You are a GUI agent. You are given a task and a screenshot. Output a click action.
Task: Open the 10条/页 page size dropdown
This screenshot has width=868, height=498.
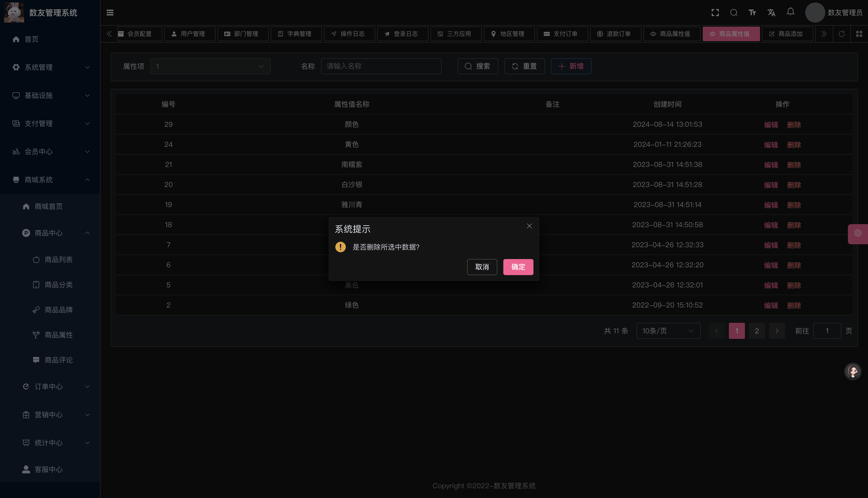(668, 331)
